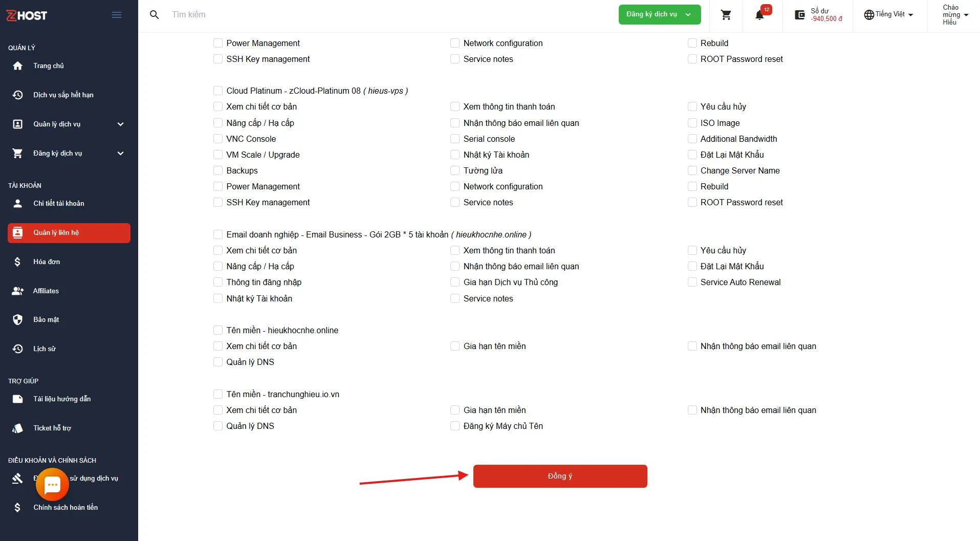Enable VNC Console permission checkbox
The image size is (980, 541).
[218, 139]
